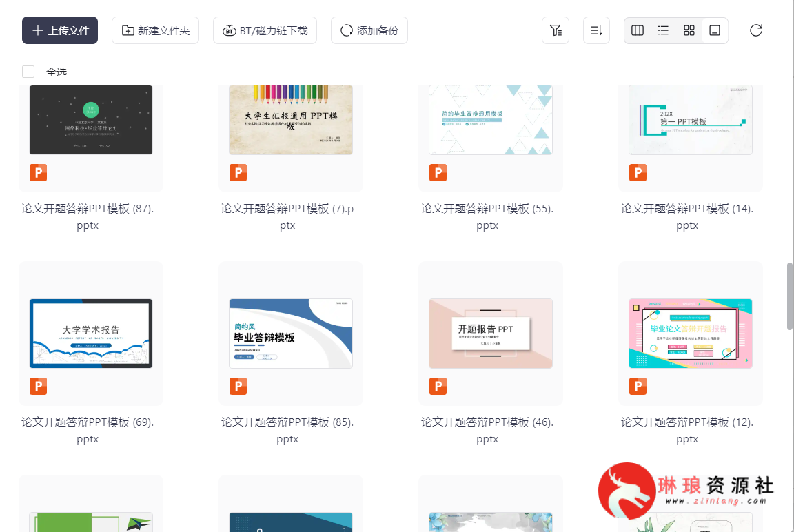Select file name 论文开题答辩PPT模板 (55).pptx
Screen dimensions: 794x532
pos(487,216)
